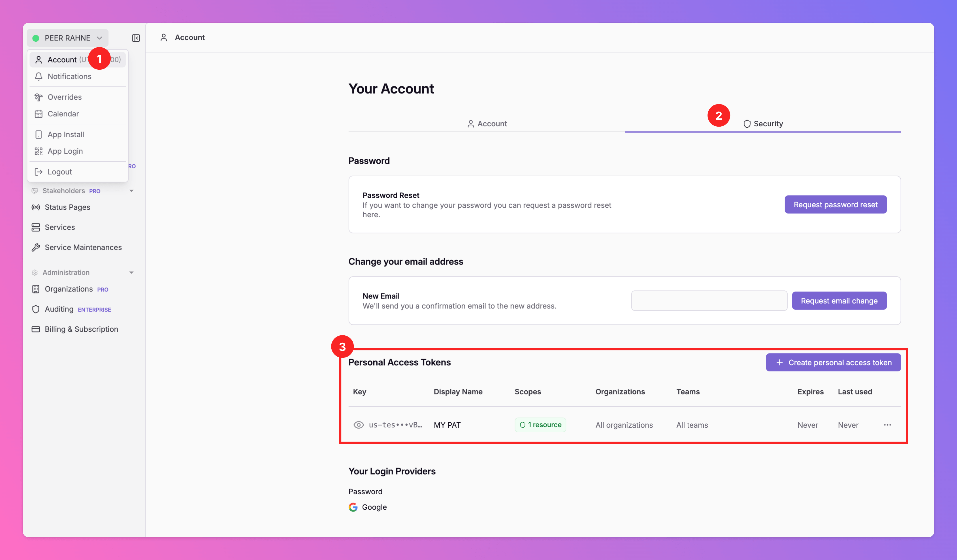Click the Google logo icon
This screenshot has width=957, height=560.
click(353, 507)
